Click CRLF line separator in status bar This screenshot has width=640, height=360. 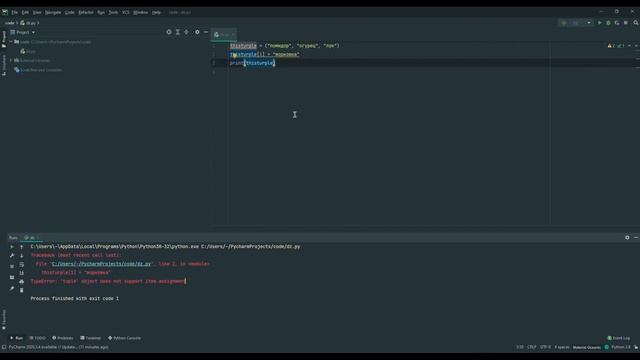pyautogui.click(x=531, y=347)
